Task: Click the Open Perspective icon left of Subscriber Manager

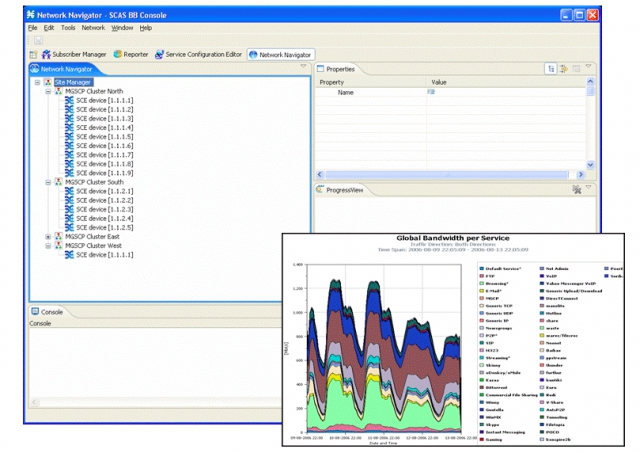Action: click(x=33, y=54)
